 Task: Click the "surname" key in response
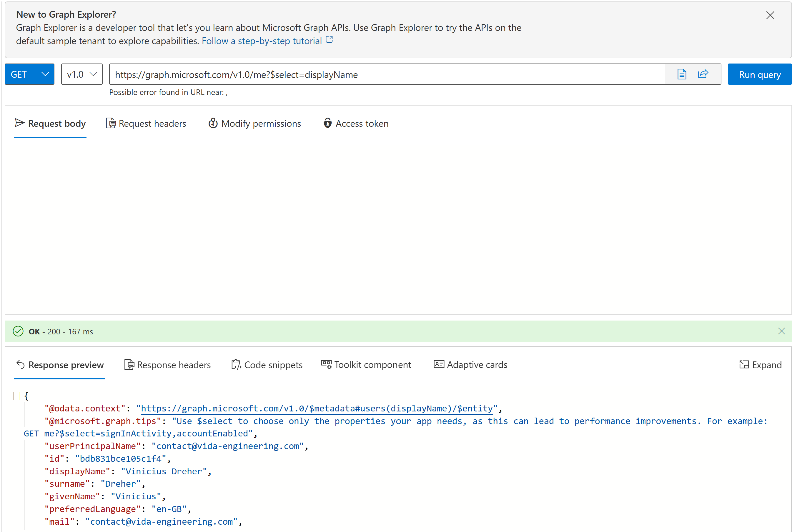click(67, 484)
